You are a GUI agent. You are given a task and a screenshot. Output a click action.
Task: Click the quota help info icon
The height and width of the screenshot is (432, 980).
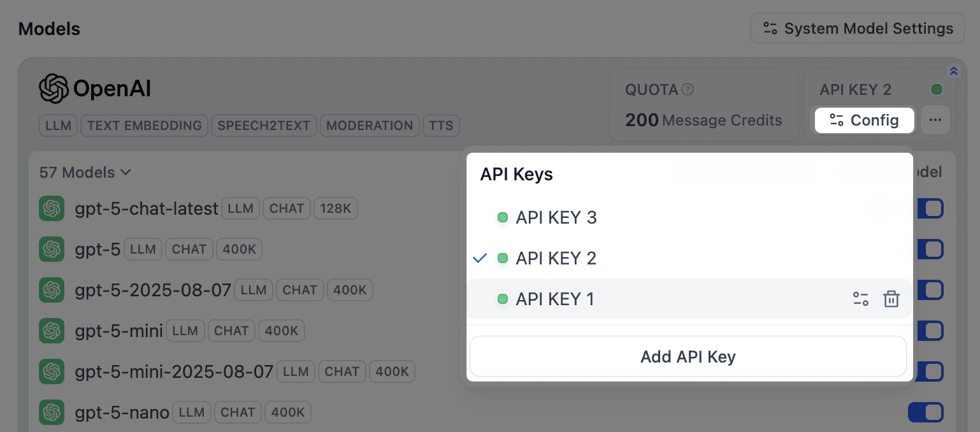pyautogui.click(x=688, y=89)
